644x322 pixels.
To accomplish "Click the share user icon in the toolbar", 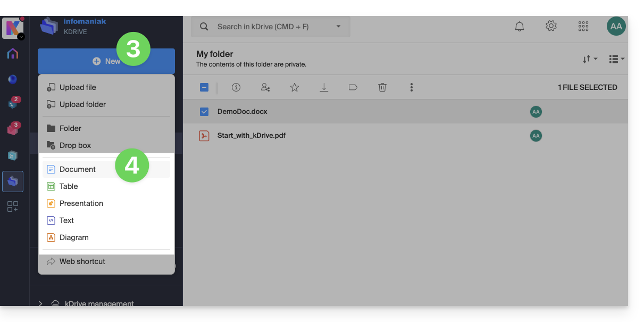I will click(x=265, y=88).
